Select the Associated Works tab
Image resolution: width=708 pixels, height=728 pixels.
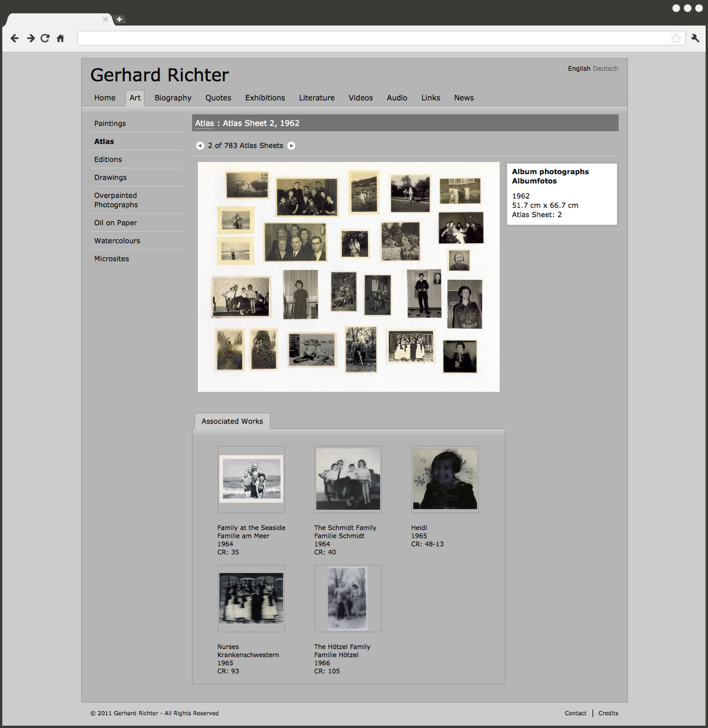point(232,421)
